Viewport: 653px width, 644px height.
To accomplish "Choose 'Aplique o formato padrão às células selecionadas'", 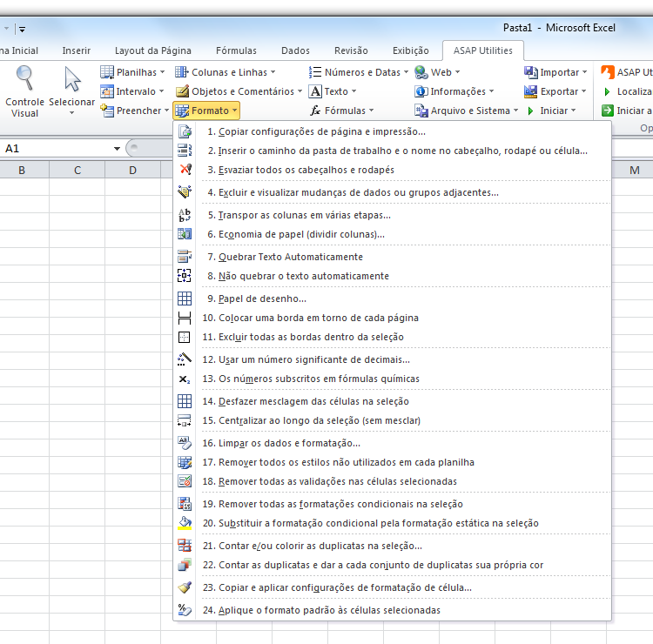I will coord(393,610).
